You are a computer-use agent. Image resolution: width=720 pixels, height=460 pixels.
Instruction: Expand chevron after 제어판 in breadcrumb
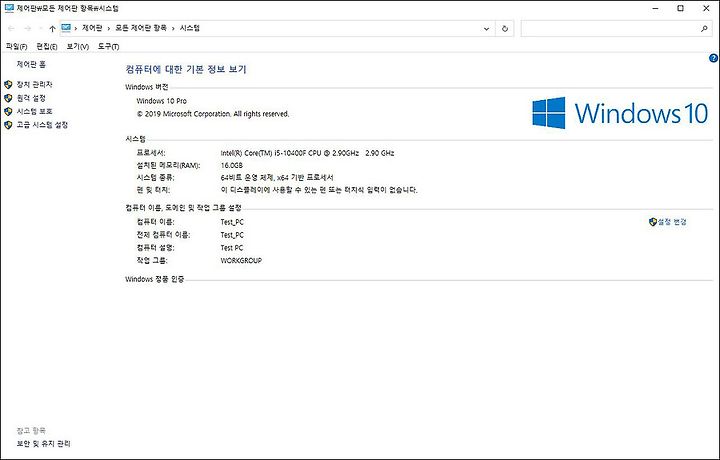109,28
